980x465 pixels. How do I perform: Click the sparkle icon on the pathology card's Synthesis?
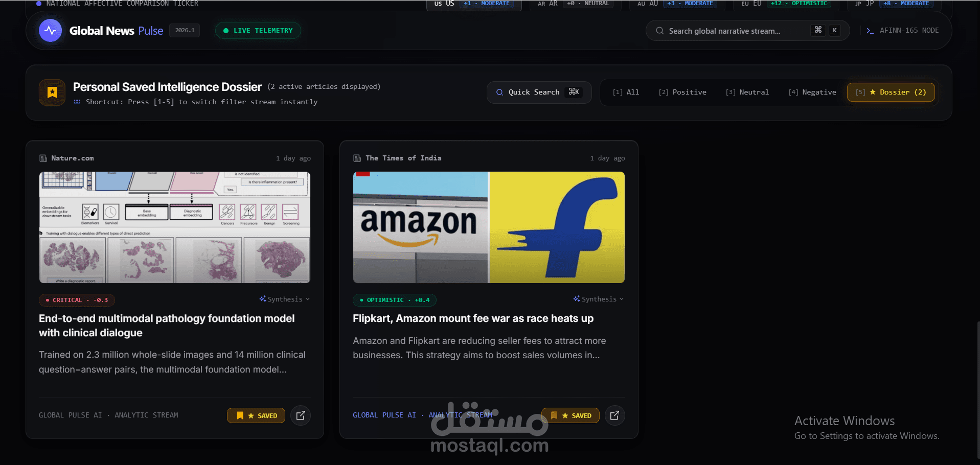coord(263,299)
